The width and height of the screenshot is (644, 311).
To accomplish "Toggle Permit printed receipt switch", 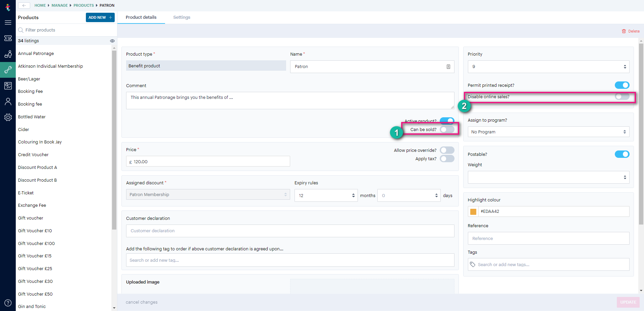I will pos(622,85).
